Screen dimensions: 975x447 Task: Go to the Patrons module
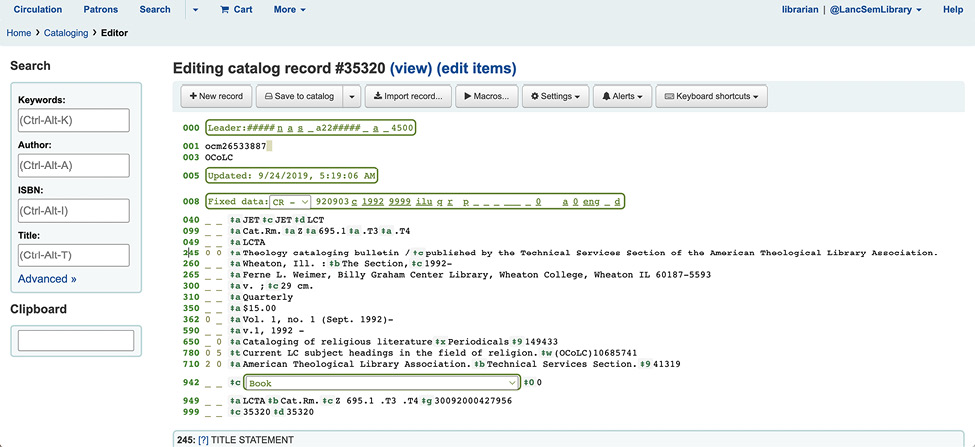100,10
